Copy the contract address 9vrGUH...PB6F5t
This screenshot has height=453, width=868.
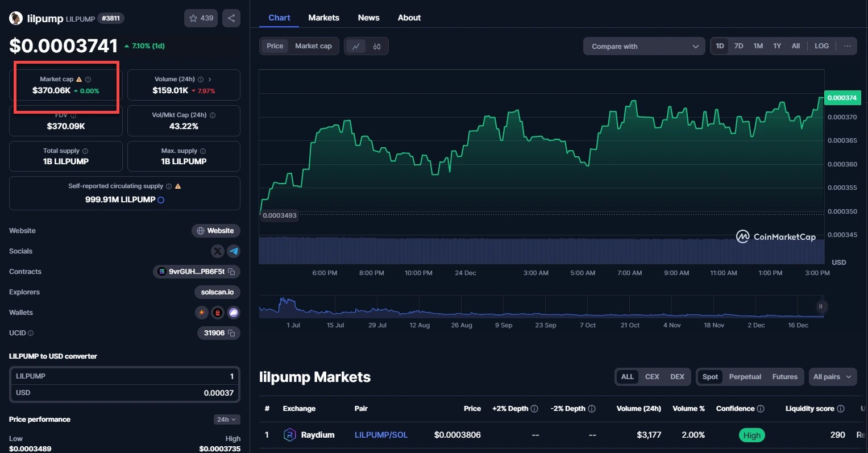(x=231, y=272)
